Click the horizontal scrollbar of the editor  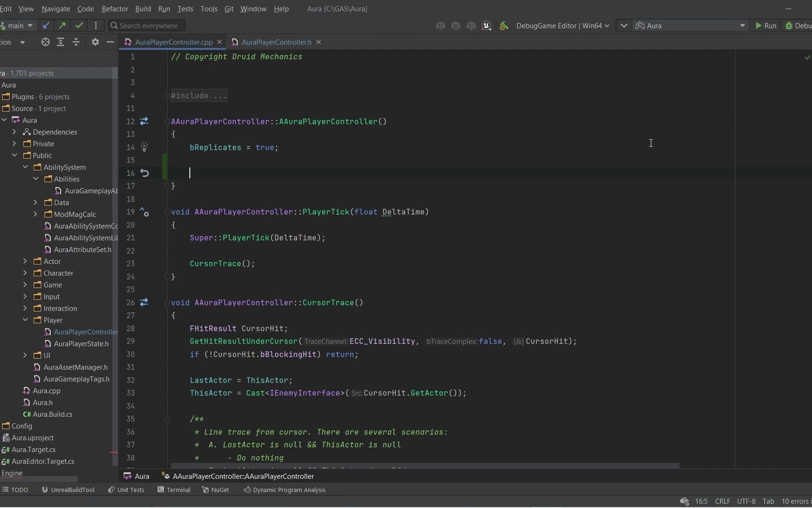[425, 466]
